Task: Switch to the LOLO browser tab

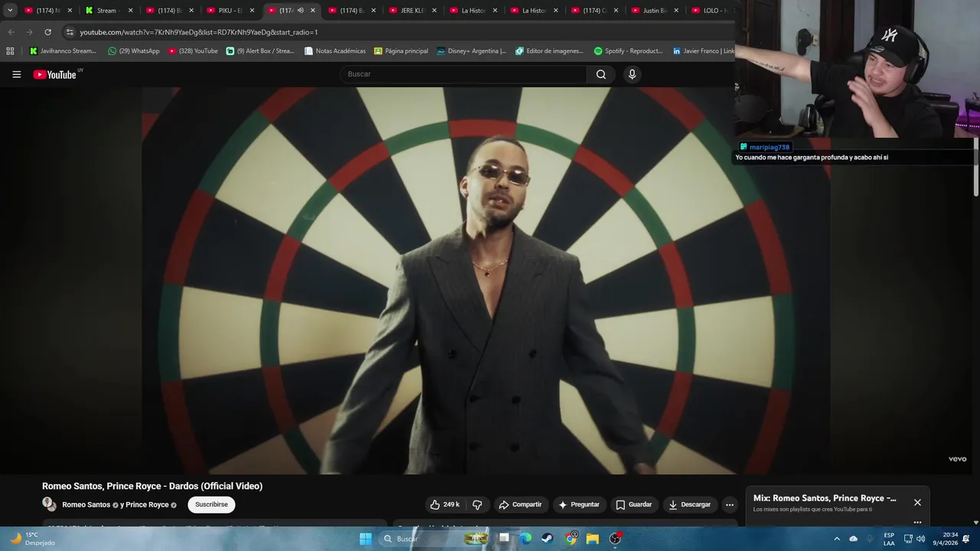Action: [712, 11]
